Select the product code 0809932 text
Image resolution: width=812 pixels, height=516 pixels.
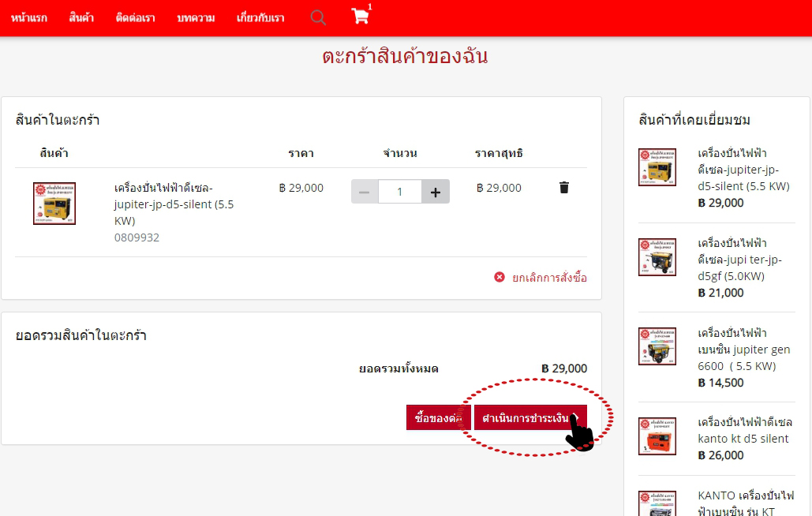tap(137, 237)
